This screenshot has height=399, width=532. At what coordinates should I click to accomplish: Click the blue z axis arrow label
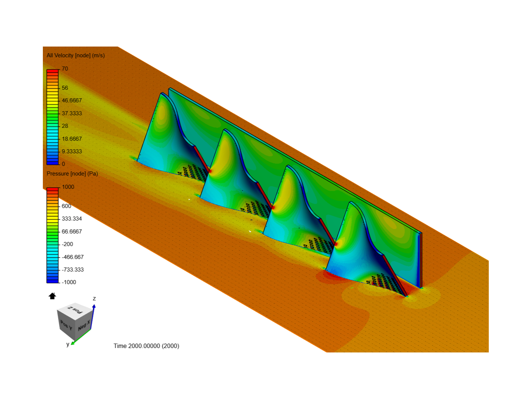pos(94,299)
